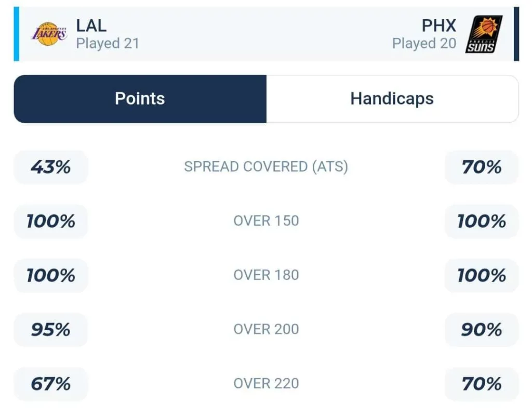This screenshot has height=416, width=532.
Task: Switch to the Handicaps tab
Action: pos(392,99)
